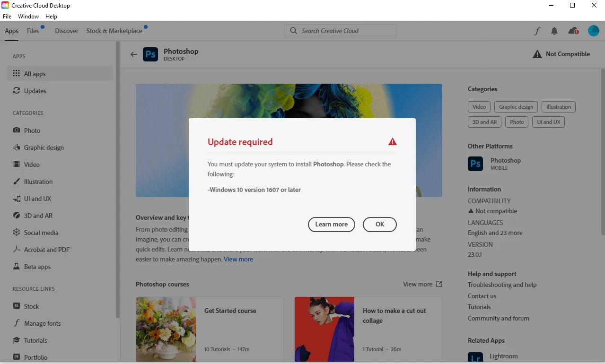Image resolution: width=605 pixels, height=364 pixels.
Task: Click the Lightroom app icon
Action: pos(475,357)
